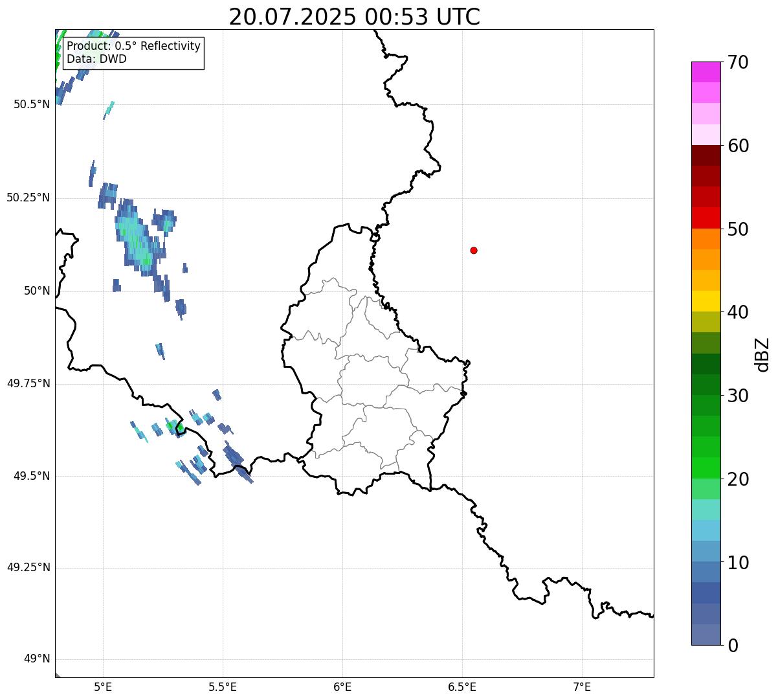Pick the yellow colorbar segment above 40
Viewport: 778px width, 700px height.
pos(706,301)
